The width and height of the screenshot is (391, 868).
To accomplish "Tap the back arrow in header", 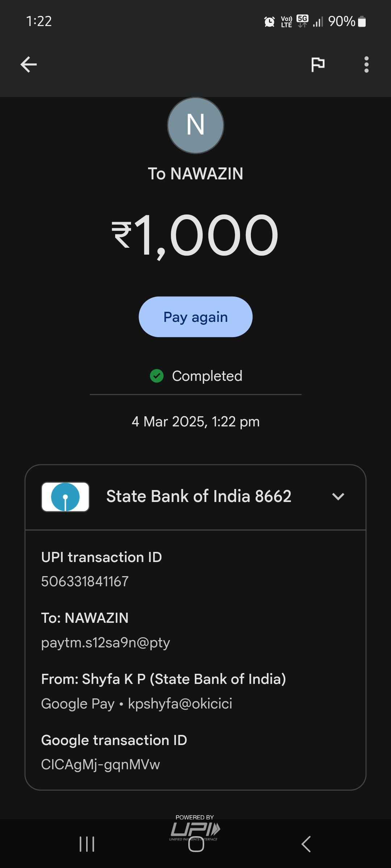I will (x=29, y=65).
